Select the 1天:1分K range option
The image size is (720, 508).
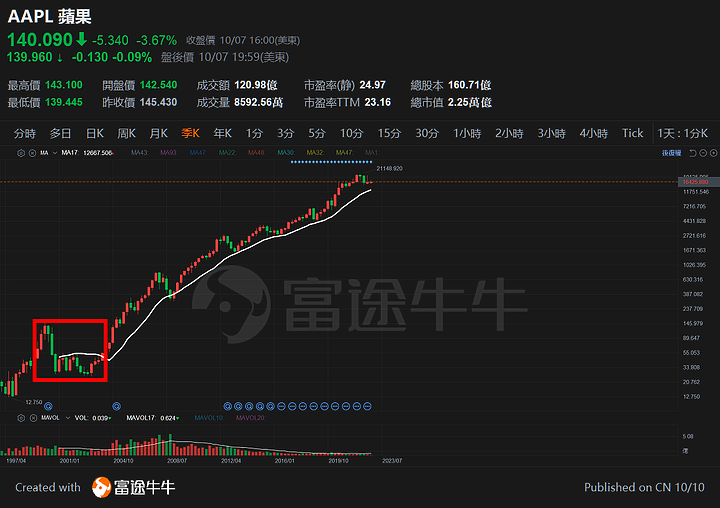pyautogui.click(x=682, y=134)
